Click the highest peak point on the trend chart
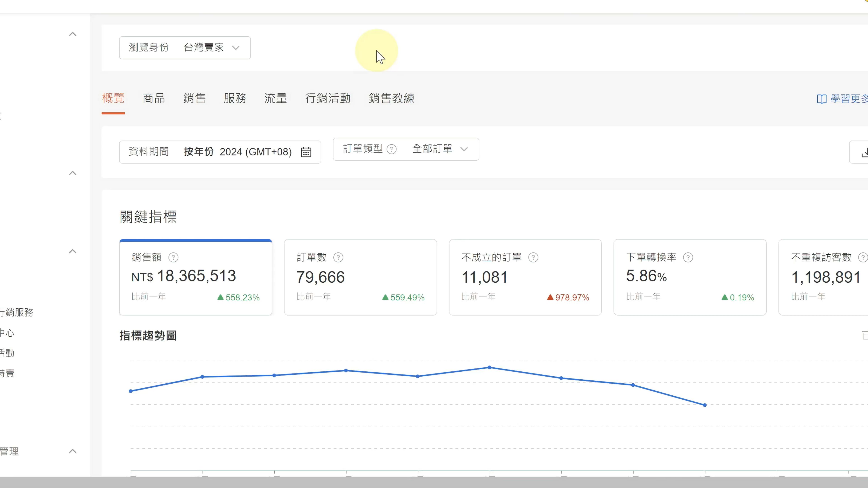This screenshot has width=868, height=488. [490, 367]
